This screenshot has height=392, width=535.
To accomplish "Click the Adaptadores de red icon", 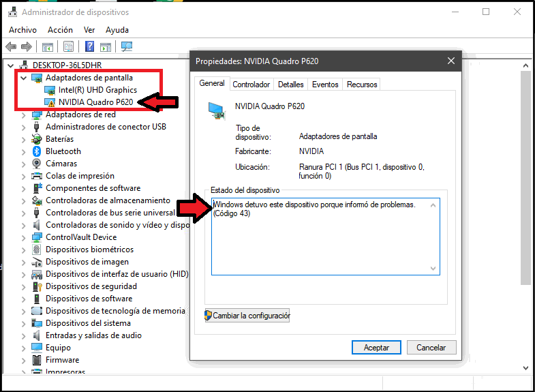I will coord(37,115).
